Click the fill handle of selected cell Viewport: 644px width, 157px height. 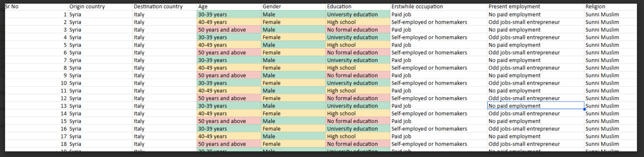pos(584,109)
